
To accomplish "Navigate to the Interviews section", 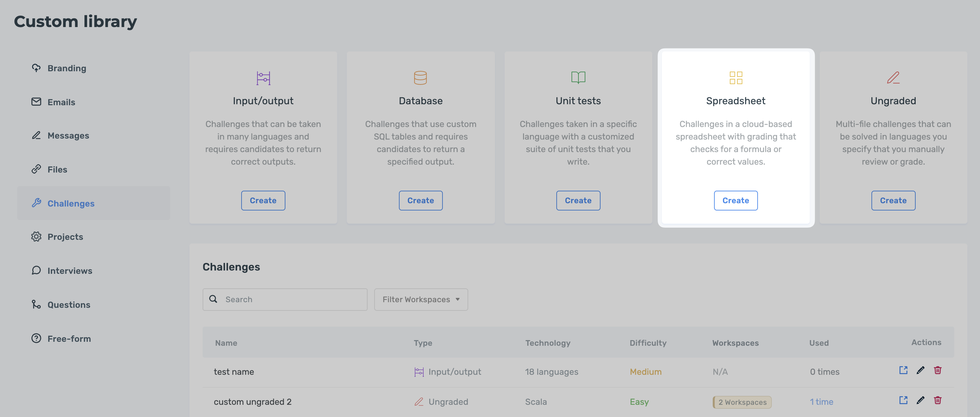I will (70, 271).
